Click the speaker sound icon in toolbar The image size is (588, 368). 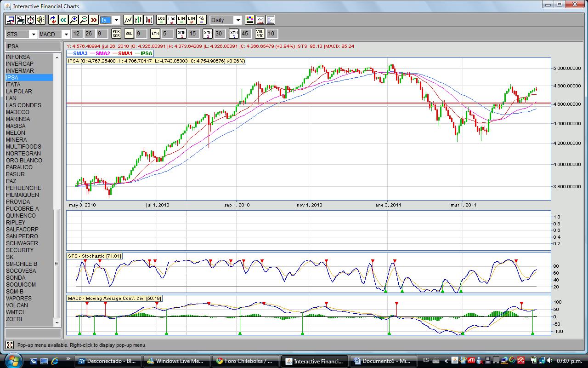tap(40, 20)
